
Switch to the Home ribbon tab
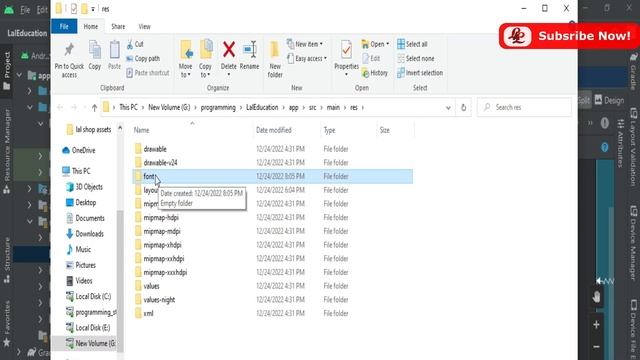point(91,27)
